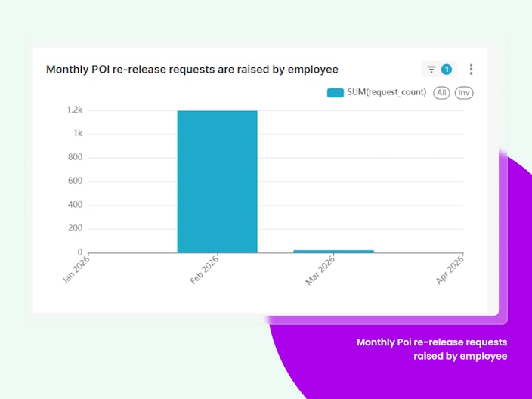Invert legend selection with Inv button
Image resolution: width=532 pixels, height=399 pixels.
464,93
